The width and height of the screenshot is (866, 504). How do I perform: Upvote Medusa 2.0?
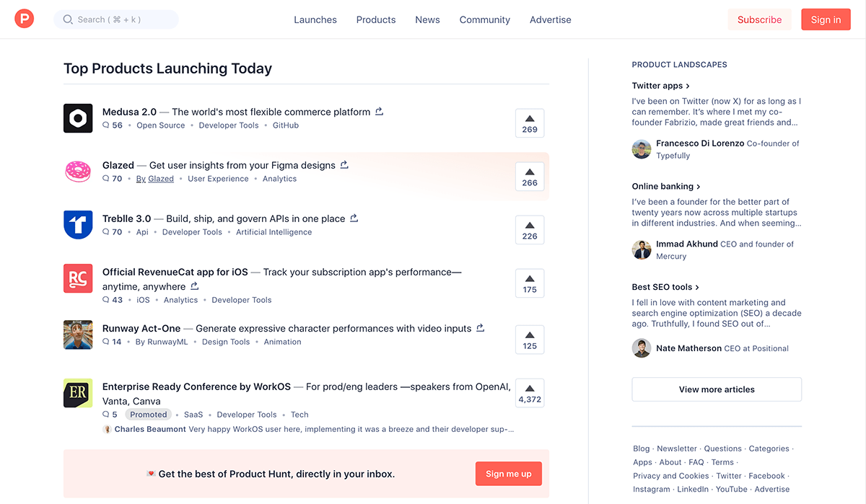(x=529, y=123)
